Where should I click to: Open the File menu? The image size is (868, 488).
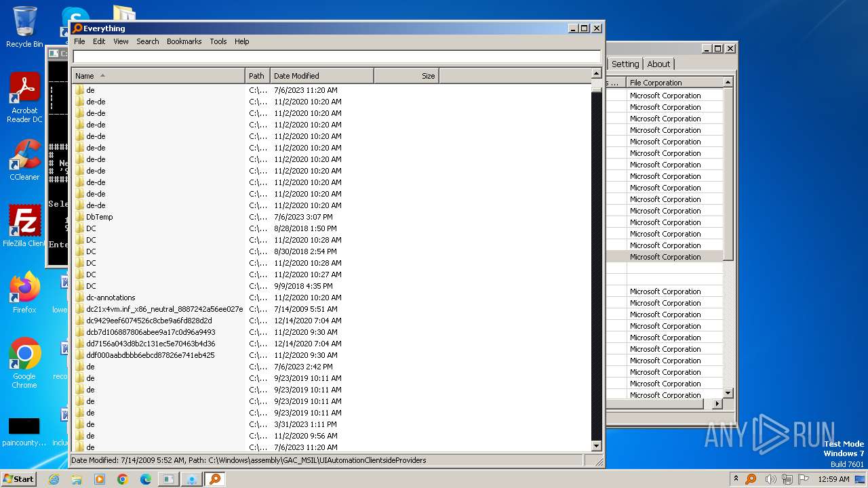(79, 41)
